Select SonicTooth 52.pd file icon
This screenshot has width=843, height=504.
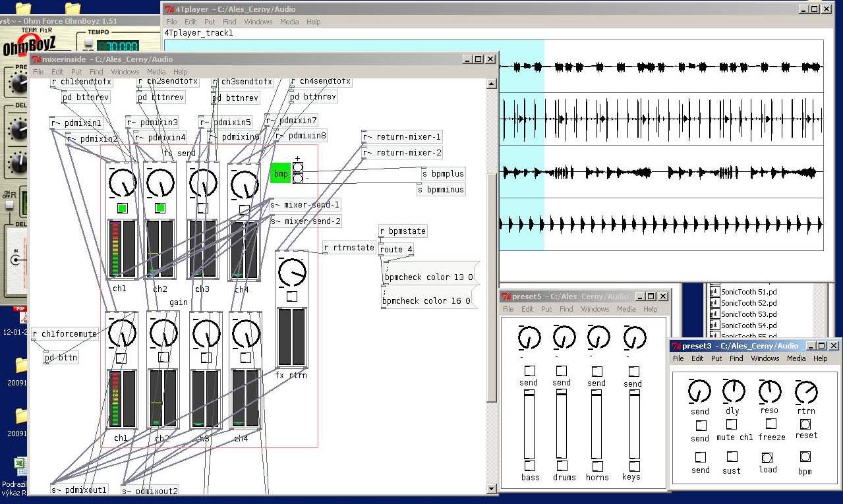pos(714,303)
